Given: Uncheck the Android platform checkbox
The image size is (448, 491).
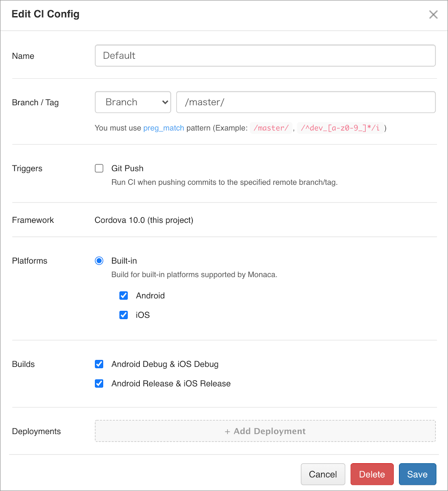Looking at the screenshot, I should tap(124, 296).
